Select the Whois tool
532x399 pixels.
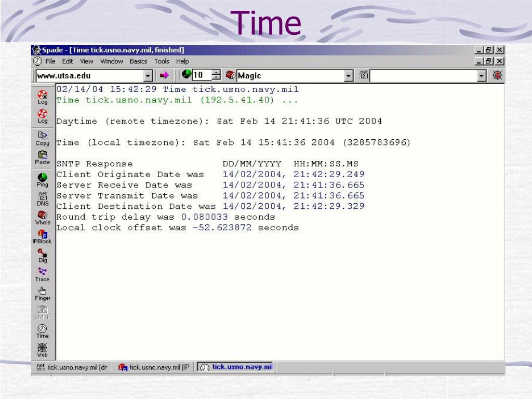coord(43,218)
